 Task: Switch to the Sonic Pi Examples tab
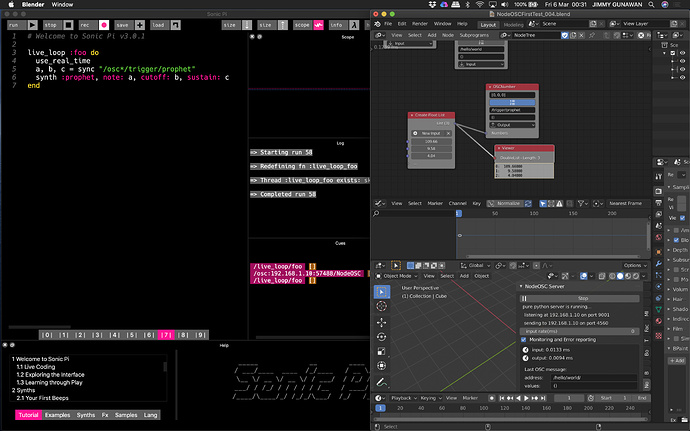coord(57,415)
